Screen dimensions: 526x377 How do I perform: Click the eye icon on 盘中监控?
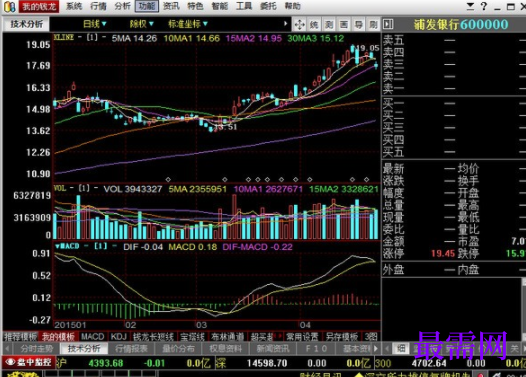coord(10,362)
